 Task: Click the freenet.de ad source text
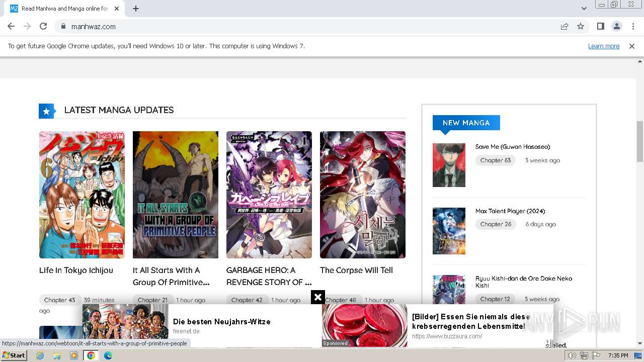[x=186, y=331]
